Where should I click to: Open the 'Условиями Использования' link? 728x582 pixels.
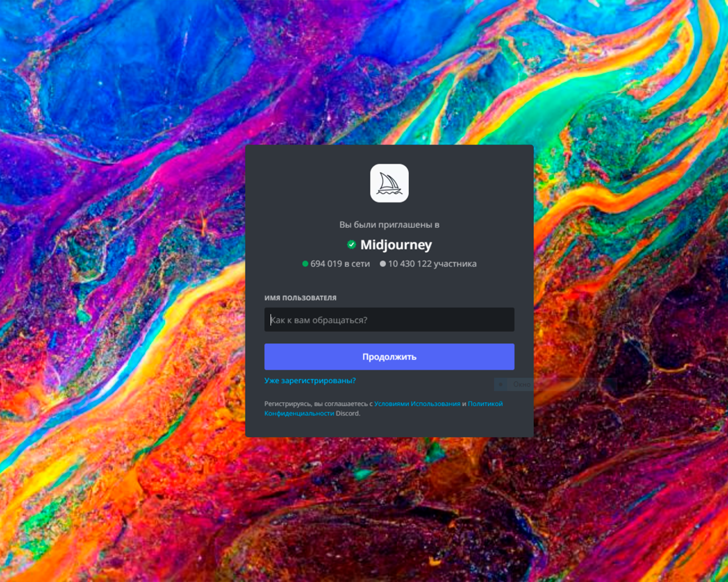417,403
